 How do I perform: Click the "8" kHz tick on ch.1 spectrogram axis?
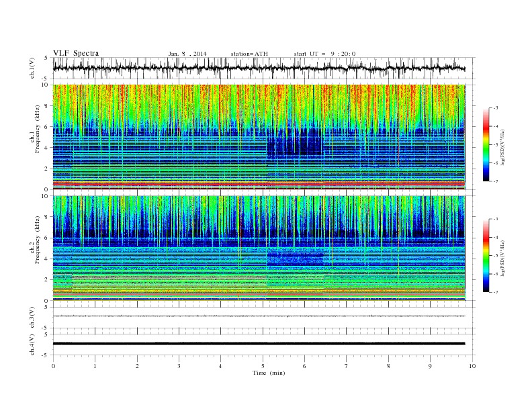46,106
